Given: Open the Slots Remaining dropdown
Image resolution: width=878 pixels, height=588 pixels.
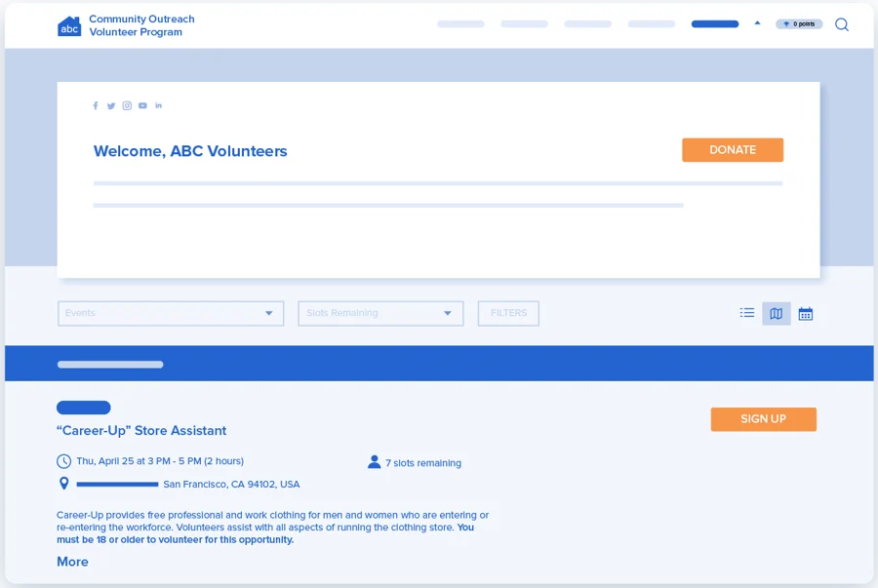Looking at the screenshot, I should tap(380, 313).
